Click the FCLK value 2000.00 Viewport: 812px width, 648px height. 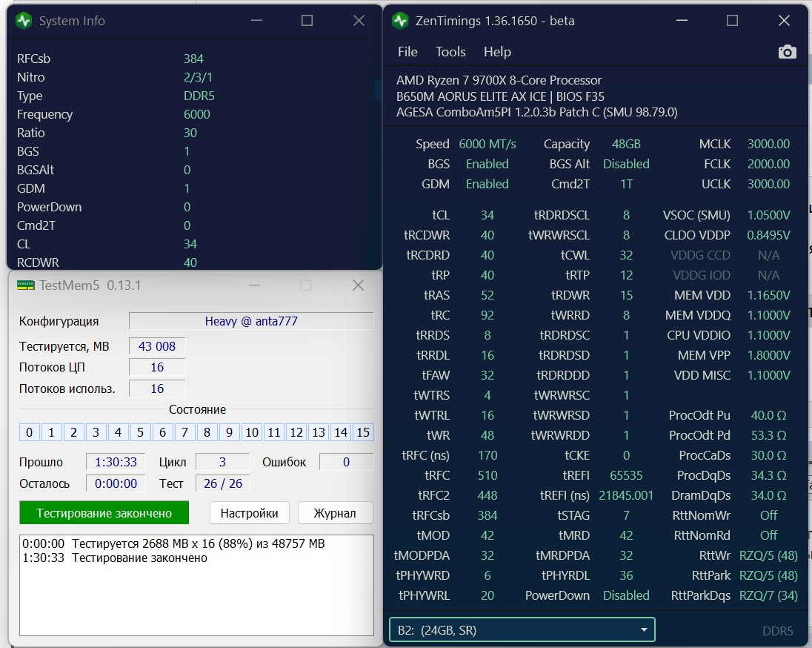(768, 164)
